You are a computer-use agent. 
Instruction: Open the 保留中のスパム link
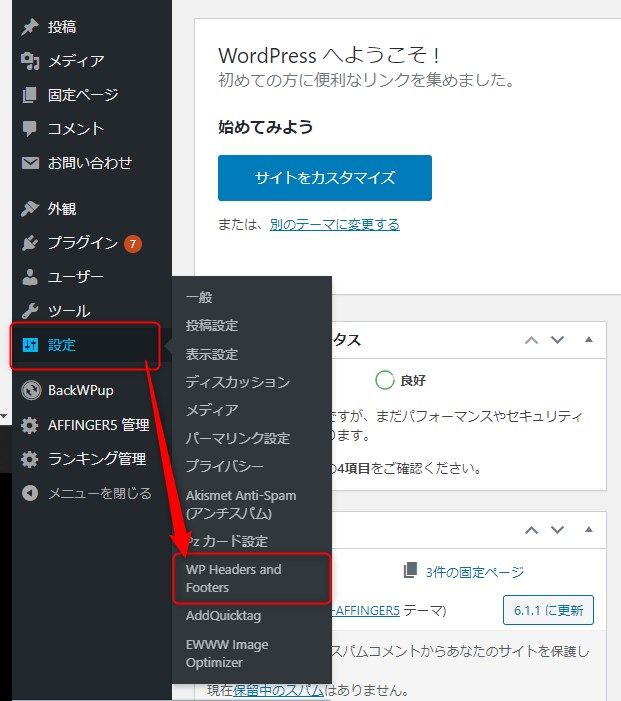pos(279,690)
